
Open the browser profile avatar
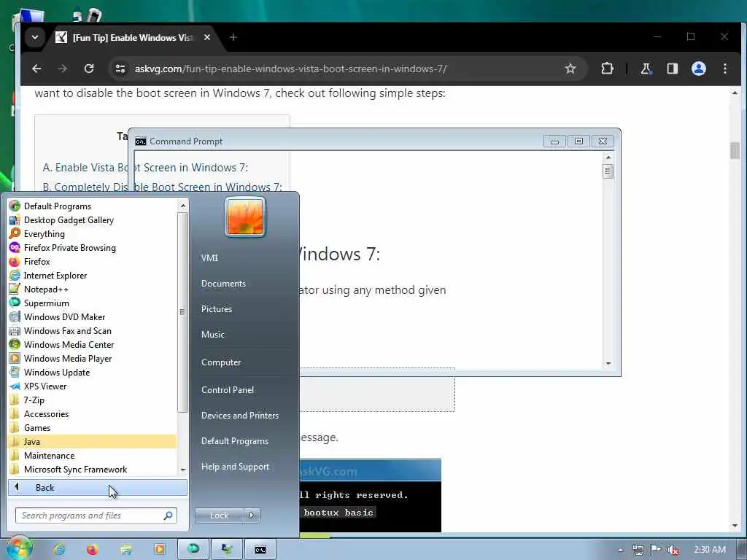tap(698, 69)
